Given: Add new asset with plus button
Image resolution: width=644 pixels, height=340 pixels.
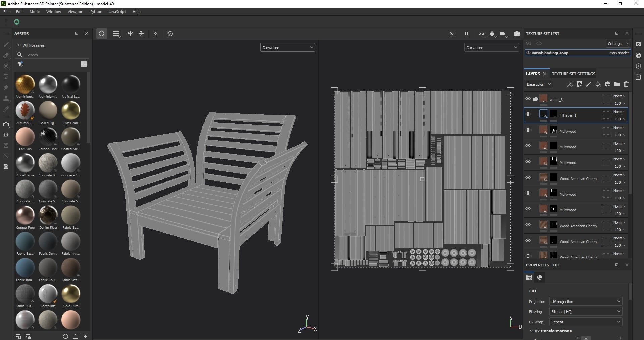Looking at the screenshot, I should coord(86,336).
